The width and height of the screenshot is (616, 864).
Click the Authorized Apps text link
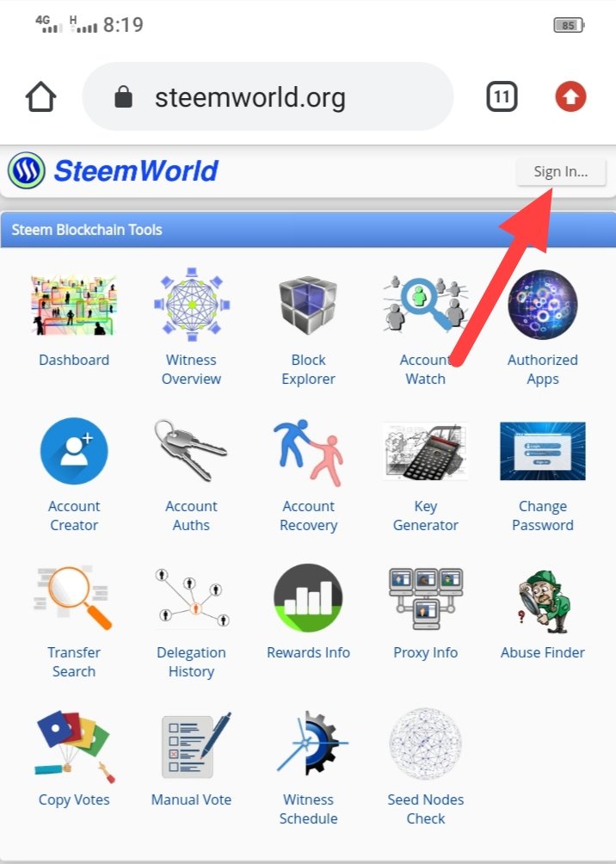543,369
